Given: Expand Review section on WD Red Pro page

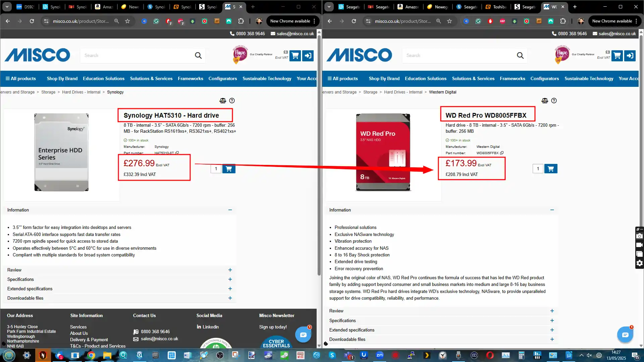Looking at the screenshot, I should 552,311.
